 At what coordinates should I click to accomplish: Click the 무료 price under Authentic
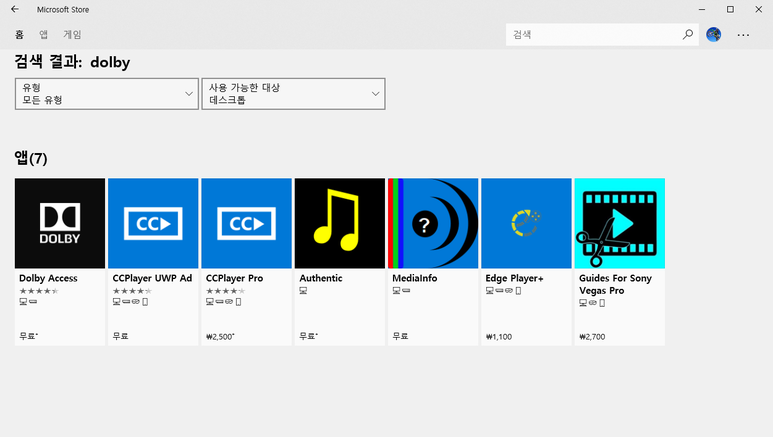(309, 336)
